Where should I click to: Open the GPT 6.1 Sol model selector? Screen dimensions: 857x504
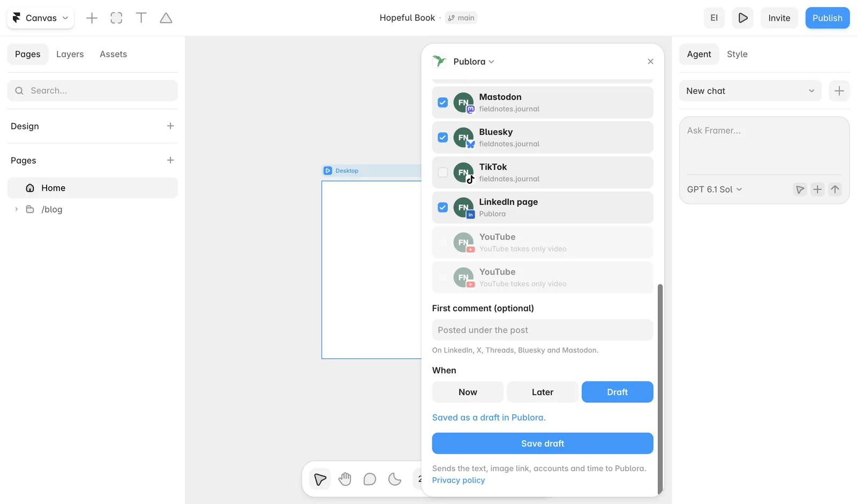pyautogui.click(x=715, y=190)
